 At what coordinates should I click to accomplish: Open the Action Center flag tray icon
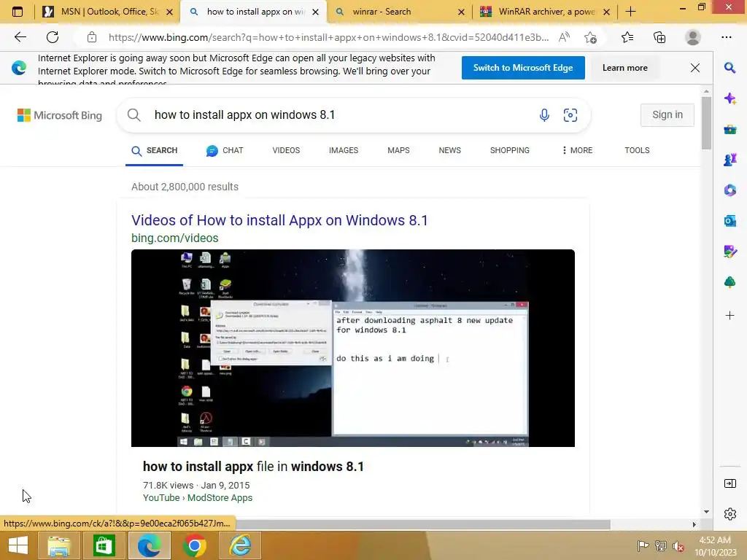[643, 546]
